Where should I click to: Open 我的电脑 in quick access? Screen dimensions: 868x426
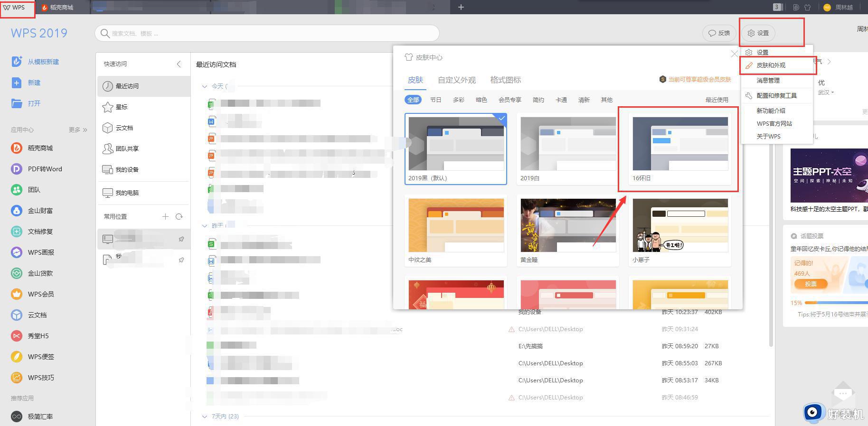[x=143, y=193]
